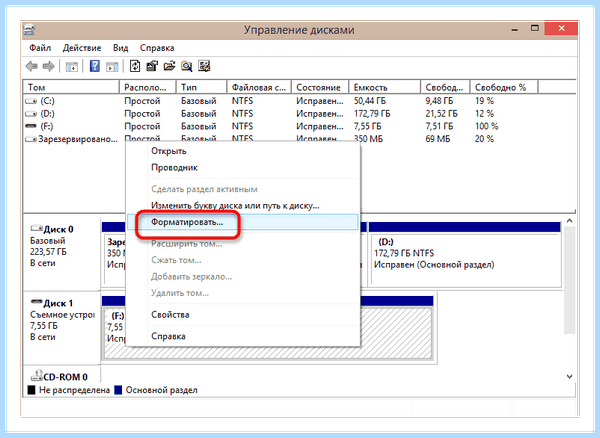This screenshot has width=600, height=438.
Task: Click the last checklist toolbar icon
Action: click(204, 66)
